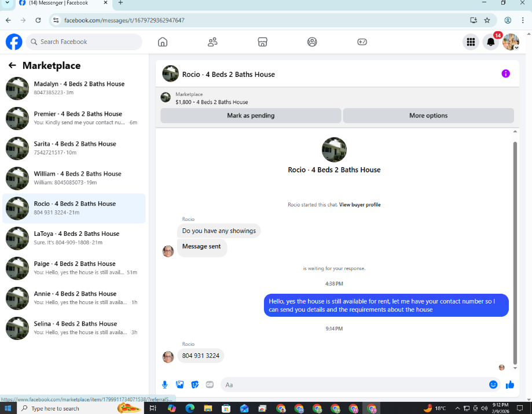Open Microsoft Edge from the taskbar
Screen dimensions: 532x414
click(190, 408)
